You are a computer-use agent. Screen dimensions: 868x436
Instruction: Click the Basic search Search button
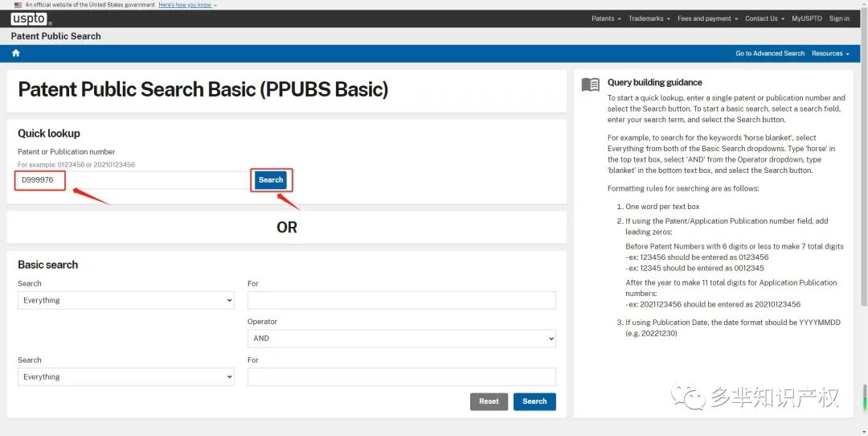click(x=534, y=401)
